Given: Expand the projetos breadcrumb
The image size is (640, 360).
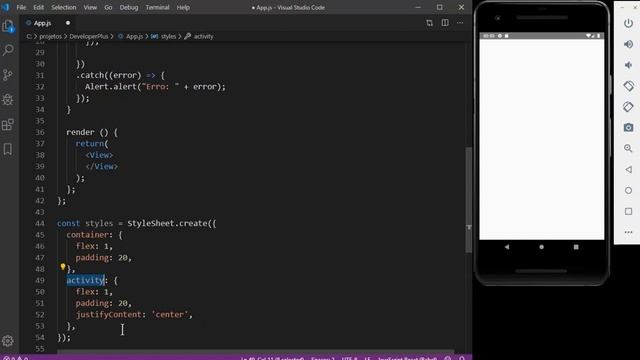Looking at the screenshot, I should point(50,36).
